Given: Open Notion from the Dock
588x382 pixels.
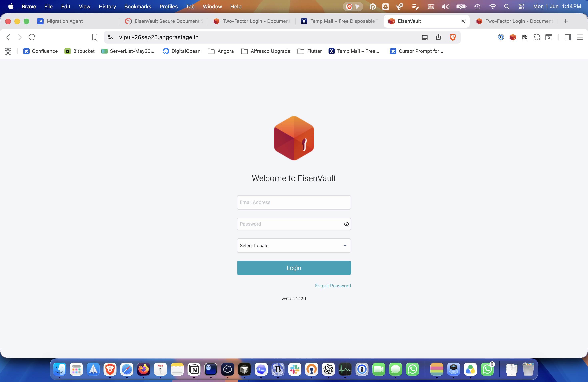Looking at the screenshot, I should [194, 369].
